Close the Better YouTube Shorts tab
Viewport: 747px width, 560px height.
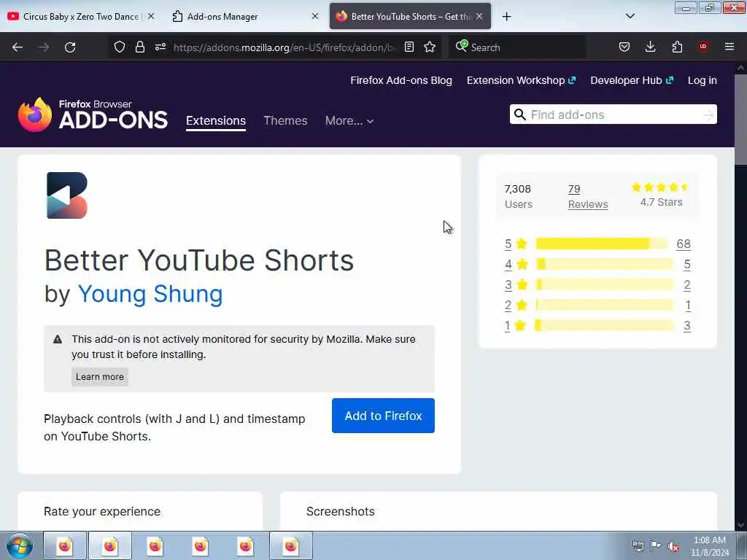(479, 16)
